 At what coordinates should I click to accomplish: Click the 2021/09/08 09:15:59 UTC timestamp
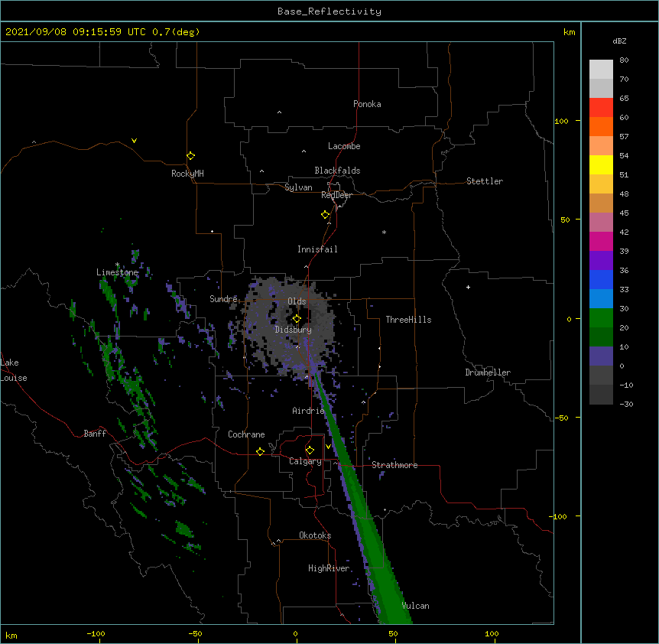pos(76,32)
